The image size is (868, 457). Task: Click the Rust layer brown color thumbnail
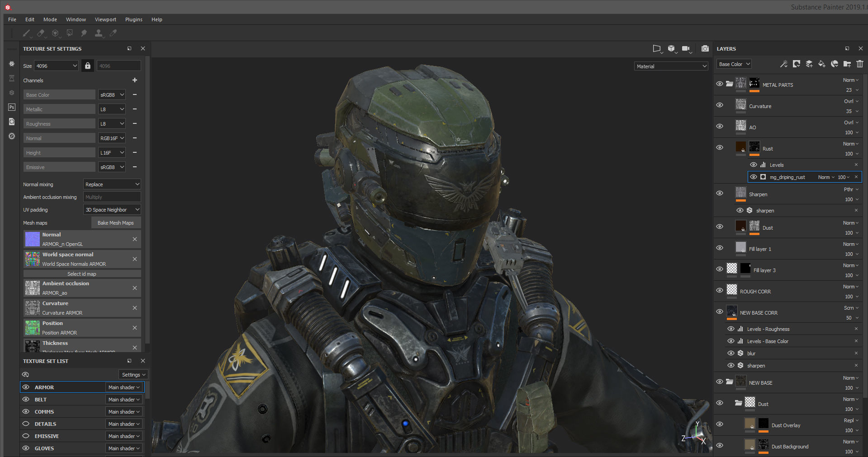pyautogui.click(x=741, y=147)
